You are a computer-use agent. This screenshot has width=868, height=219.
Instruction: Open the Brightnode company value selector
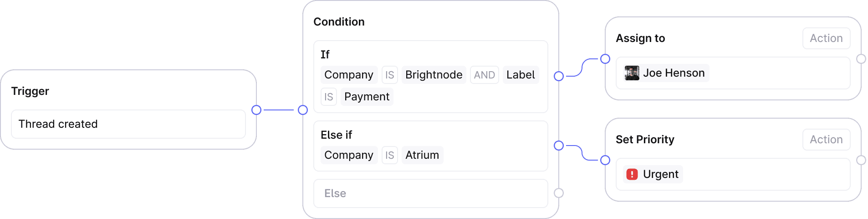pos(434,75)
